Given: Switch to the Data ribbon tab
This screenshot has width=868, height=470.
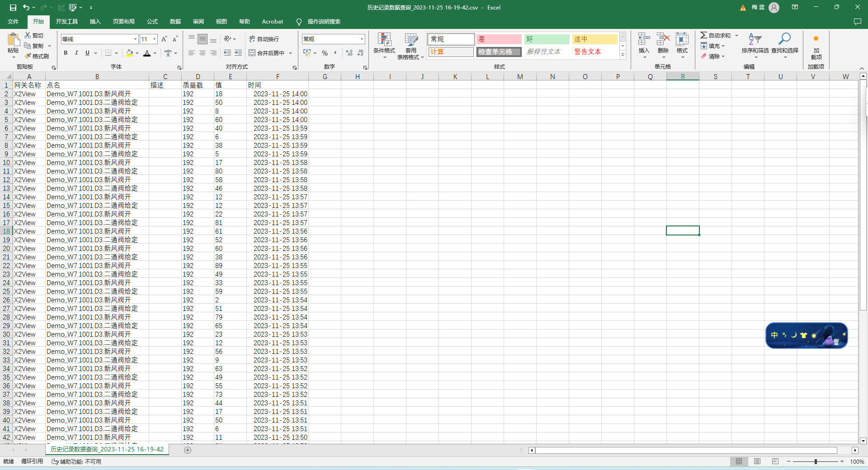Looking at the screenshot, I should pos(175,22).
